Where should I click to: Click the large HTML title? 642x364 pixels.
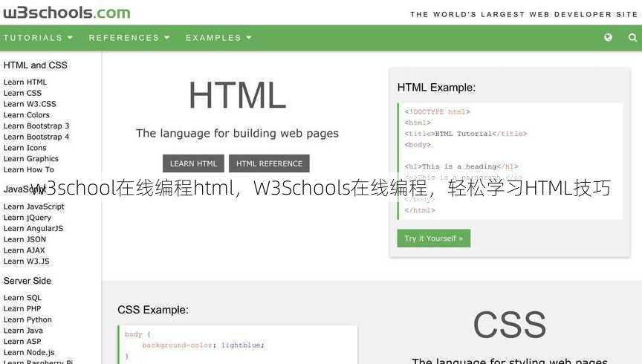pyautogui.click(x=237, y=95)
